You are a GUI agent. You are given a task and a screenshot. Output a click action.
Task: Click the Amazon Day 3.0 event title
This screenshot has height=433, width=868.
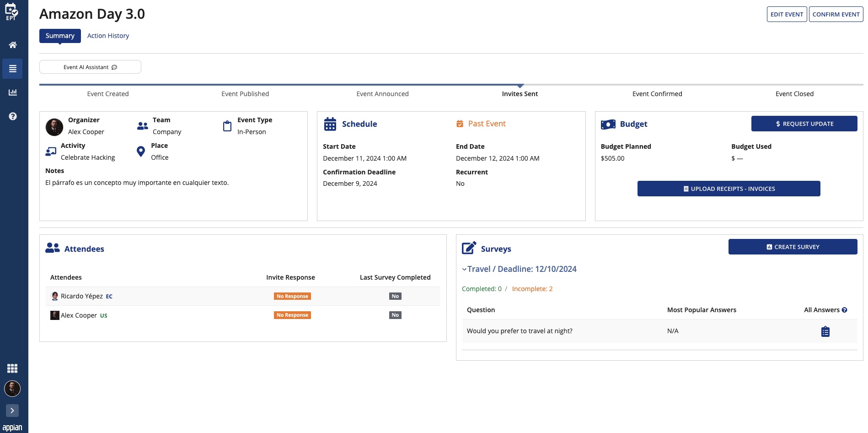click(x=92, y=14)
